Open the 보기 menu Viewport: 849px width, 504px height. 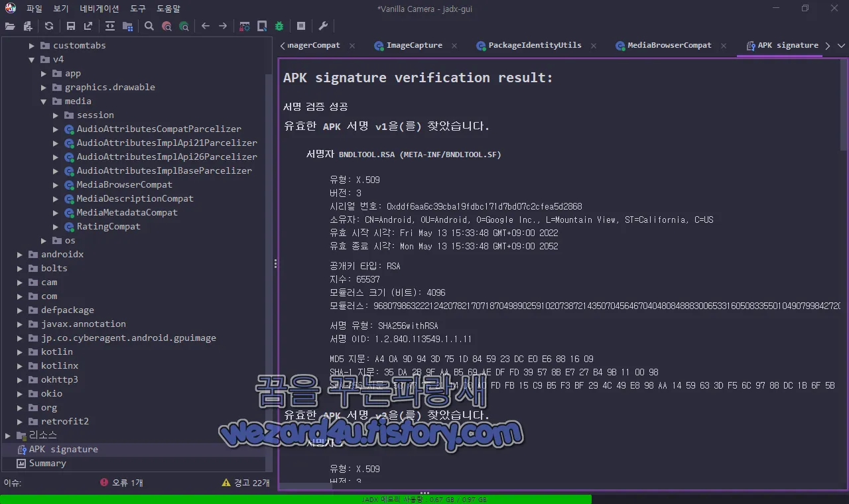point(61,9)
